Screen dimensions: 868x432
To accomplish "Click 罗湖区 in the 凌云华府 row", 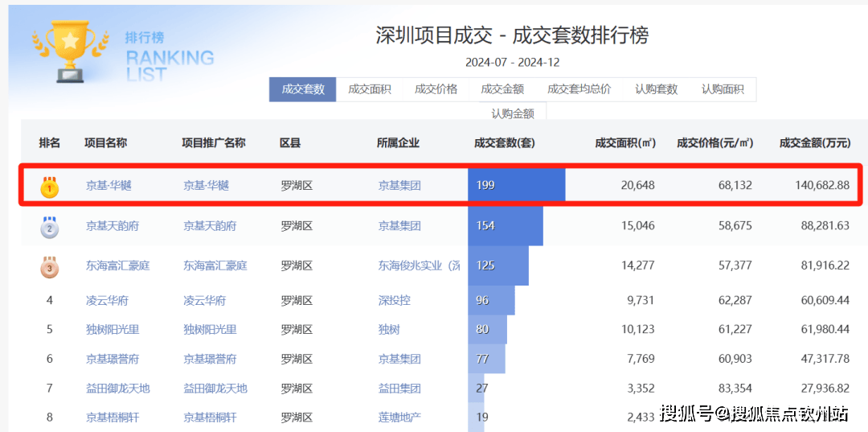I will [x=297, y=302].
